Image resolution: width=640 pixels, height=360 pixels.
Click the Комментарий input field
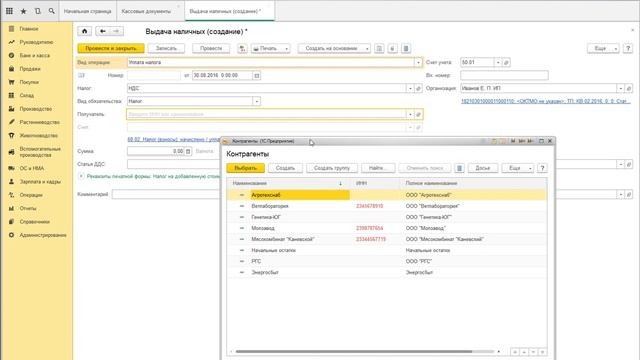pos(166,195)
